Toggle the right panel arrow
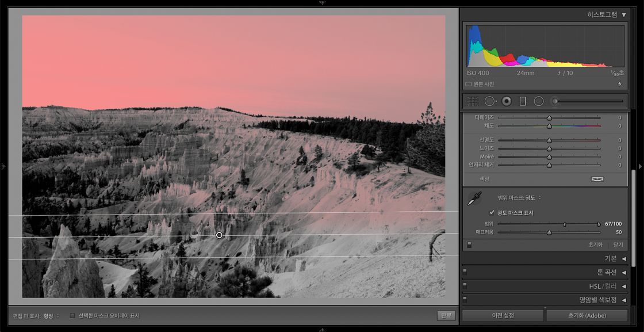This screenshot has width=644, height=332. coord(640,166)
